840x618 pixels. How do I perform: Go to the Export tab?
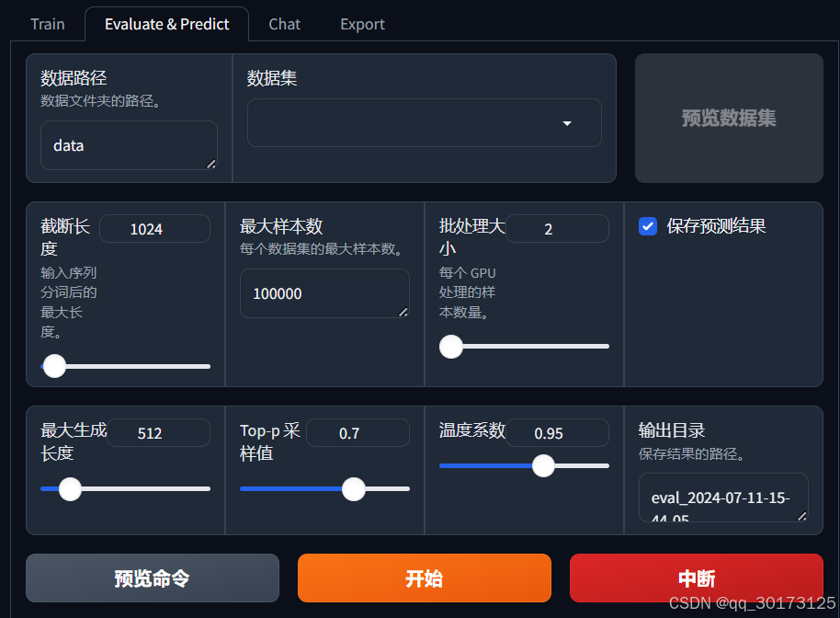[x=362, y=24]
